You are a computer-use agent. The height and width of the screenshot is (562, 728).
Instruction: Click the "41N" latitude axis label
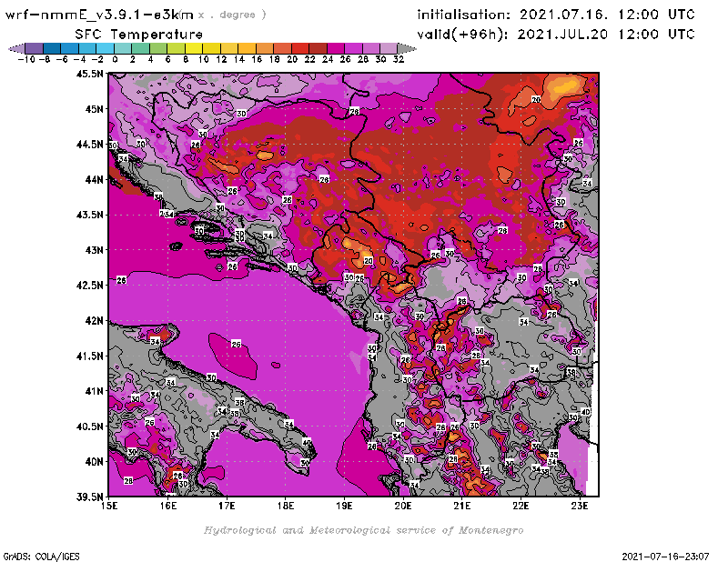94,391
